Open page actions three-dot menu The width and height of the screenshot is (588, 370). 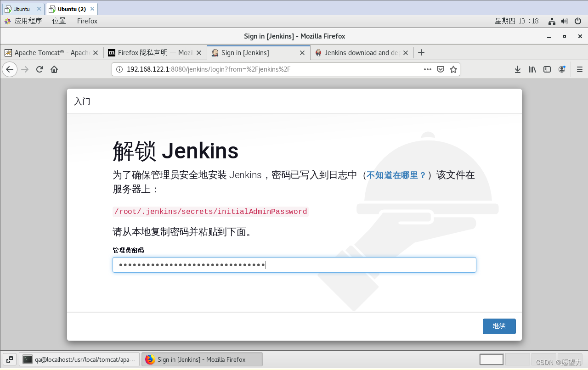(x=428, y=69)
